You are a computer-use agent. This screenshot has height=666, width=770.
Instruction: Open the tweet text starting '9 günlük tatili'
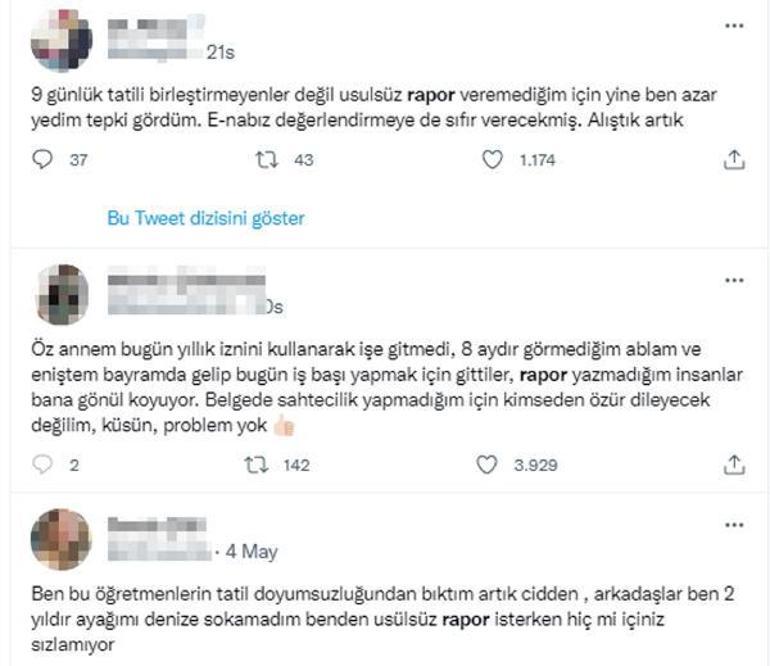374,107
